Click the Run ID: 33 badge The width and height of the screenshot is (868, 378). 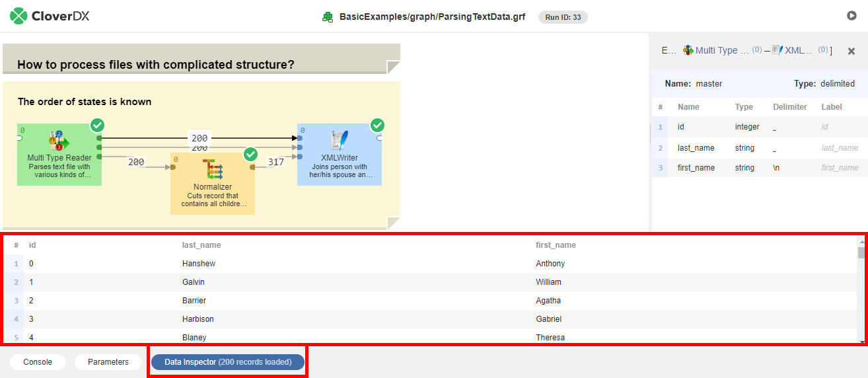tap(563, 17)
